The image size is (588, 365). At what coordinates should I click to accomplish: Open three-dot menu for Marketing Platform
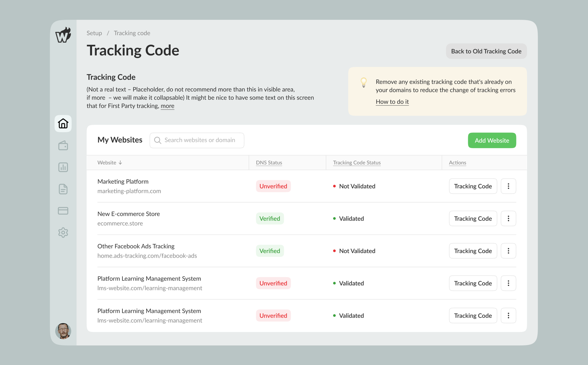pos(508,186)
